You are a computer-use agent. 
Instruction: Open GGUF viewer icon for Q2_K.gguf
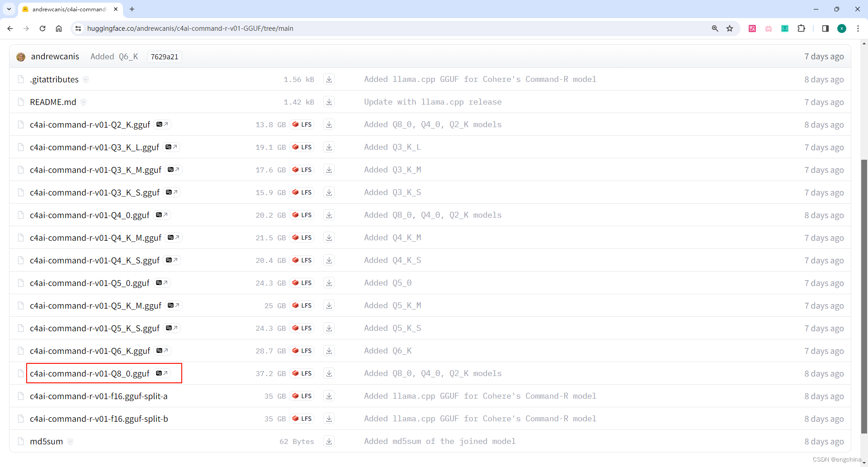coord(162,124)
